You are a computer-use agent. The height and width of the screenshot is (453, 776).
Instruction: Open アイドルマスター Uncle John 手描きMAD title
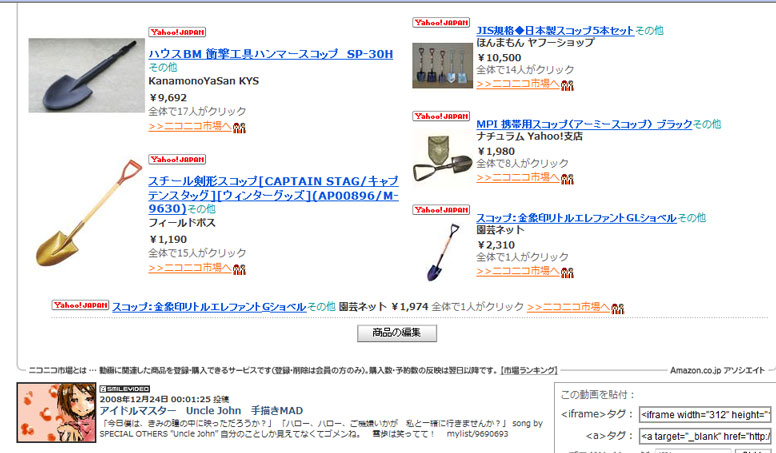201,411
